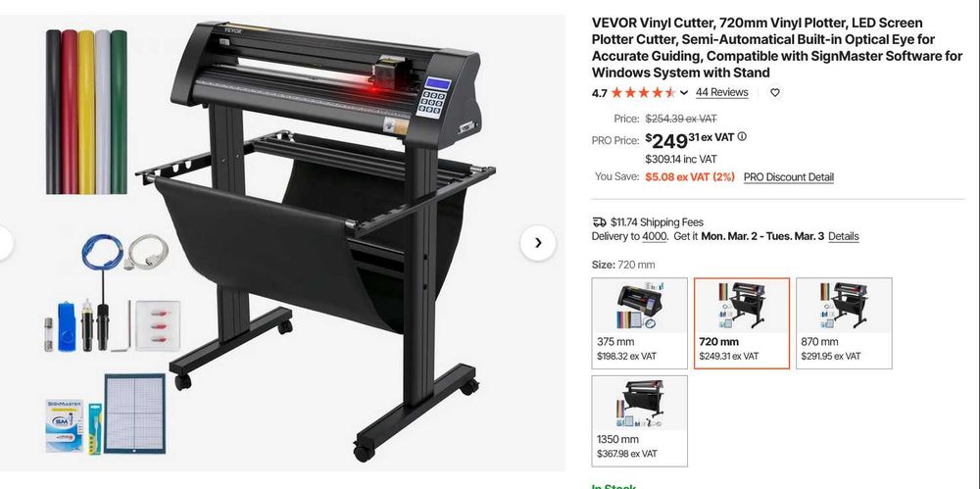
Task: Open the 44 Reviews link
Action: (x=722, y=92)
